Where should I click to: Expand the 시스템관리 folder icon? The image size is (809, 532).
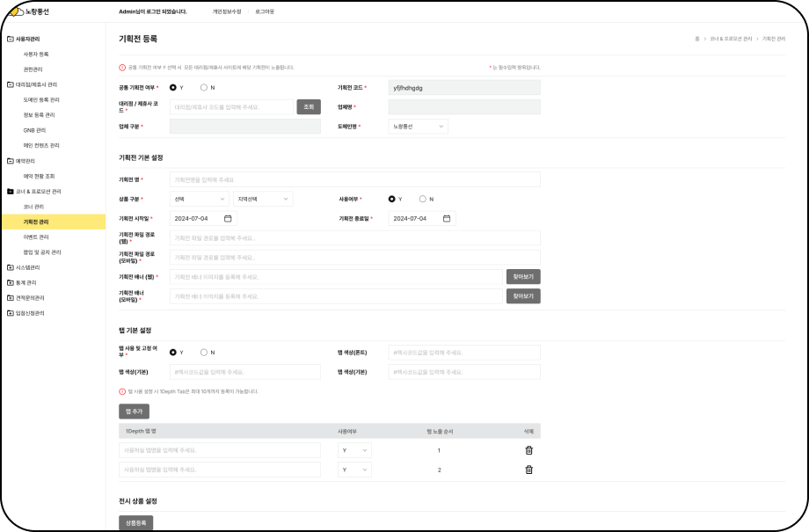[x=10, y=267]
